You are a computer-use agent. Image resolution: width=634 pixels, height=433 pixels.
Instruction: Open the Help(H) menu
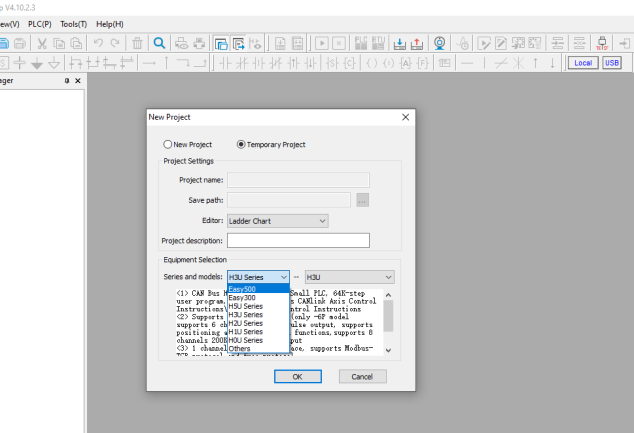tap(110, 24)
